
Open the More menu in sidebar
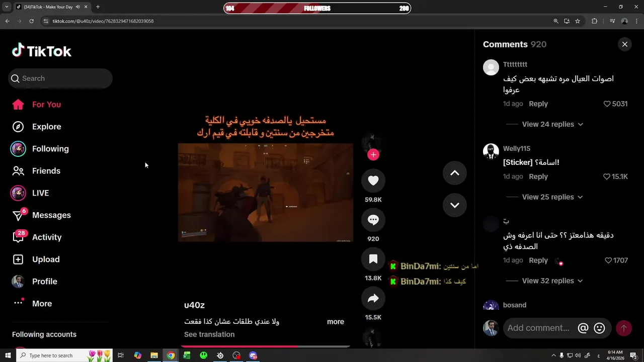click(x=42, y=304)
